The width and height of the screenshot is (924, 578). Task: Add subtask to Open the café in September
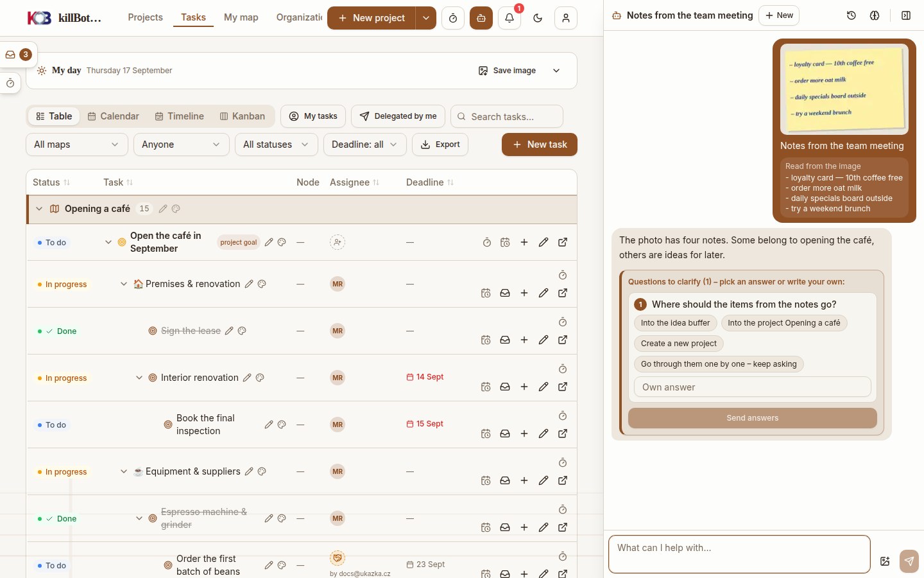[x=524, y=242]
